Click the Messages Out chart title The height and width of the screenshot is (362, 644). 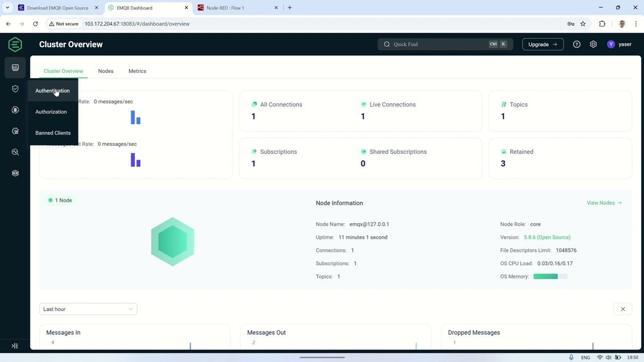pos(266,332)
